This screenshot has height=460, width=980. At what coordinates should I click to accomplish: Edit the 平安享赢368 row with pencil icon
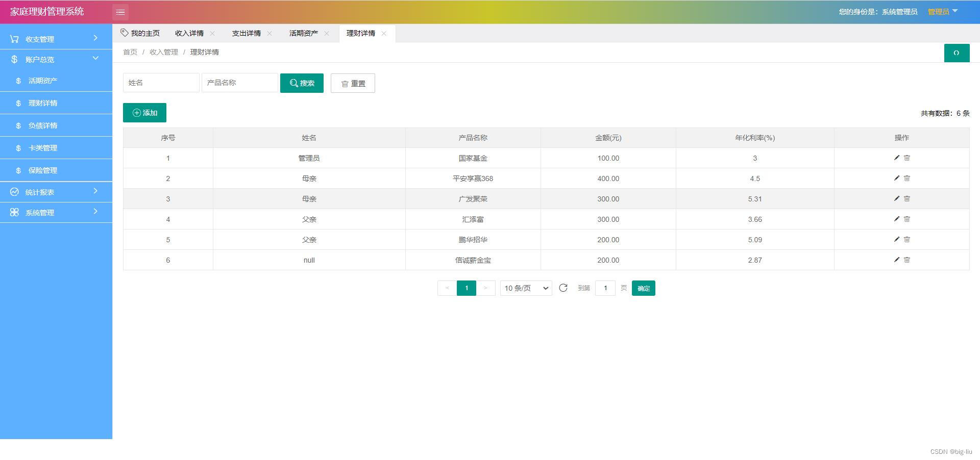(x=896, y=178)
